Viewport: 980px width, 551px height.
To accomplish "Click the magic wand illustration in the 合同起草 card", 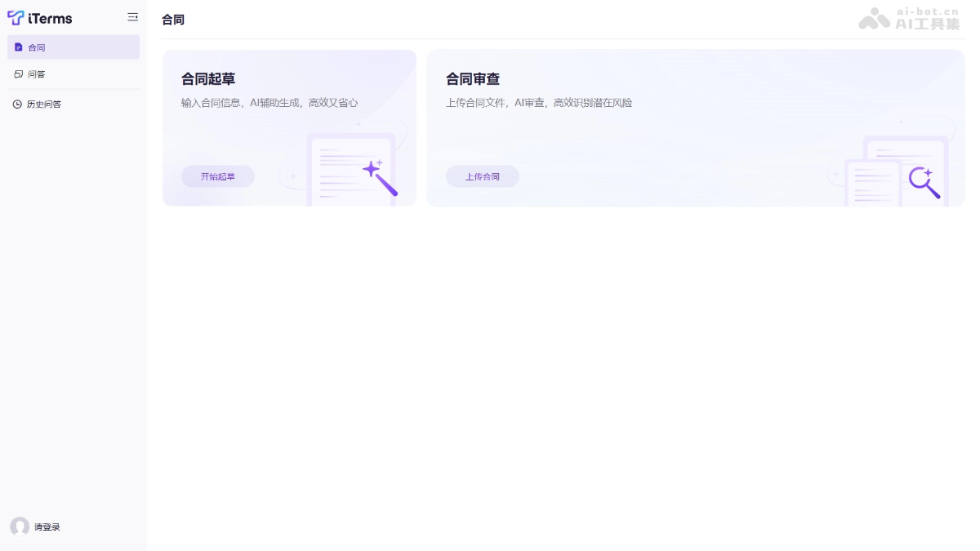I will click(x=380, y=177).
